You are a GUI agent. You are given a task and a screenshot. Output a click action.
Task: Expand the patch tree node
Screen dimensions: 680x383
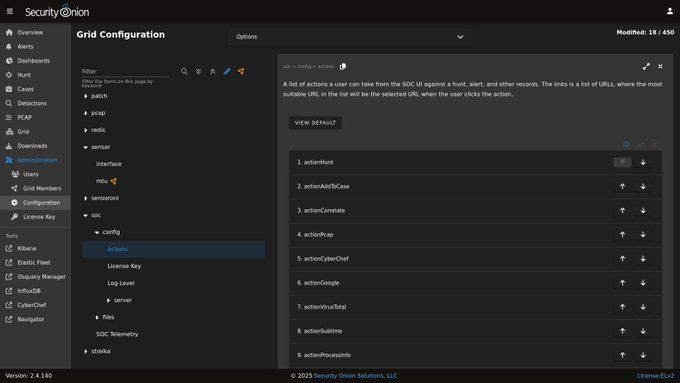pyautogui.click(x=85, y=96)
